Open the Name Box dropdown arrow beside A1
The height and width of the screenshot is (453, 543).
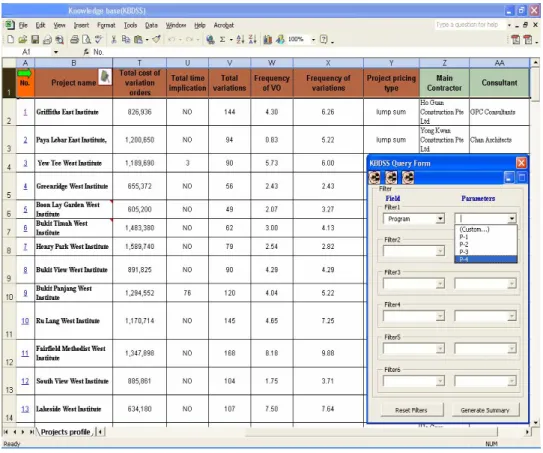click(56, 52)
